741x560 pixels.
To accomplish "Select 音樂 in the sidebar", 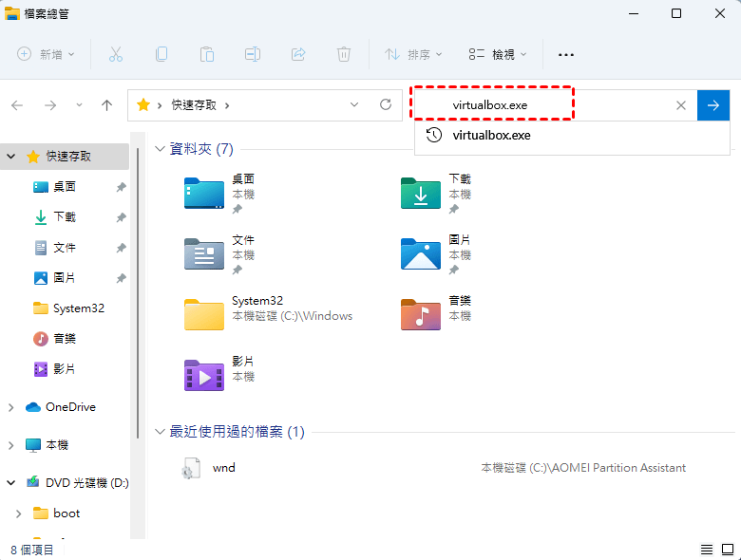I will click(65, 339).
